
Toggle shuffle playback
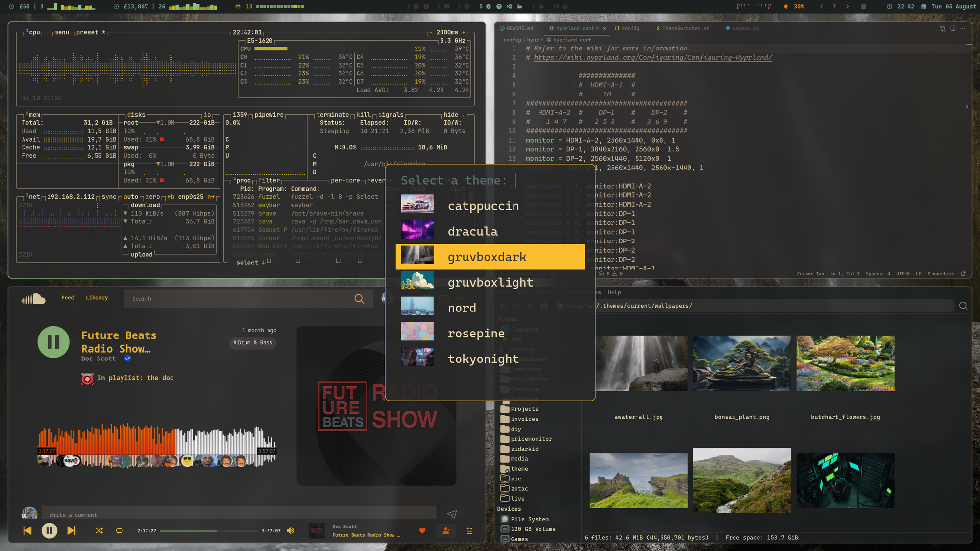tap(99, 531)
